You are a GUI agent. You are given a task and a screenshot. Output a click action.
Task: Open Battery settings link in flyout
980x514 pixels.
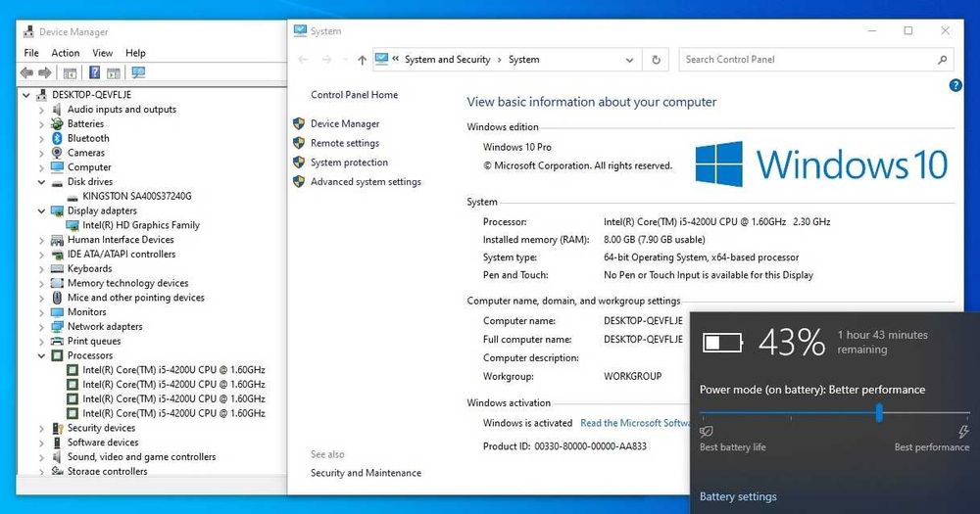tap(738, 496)
